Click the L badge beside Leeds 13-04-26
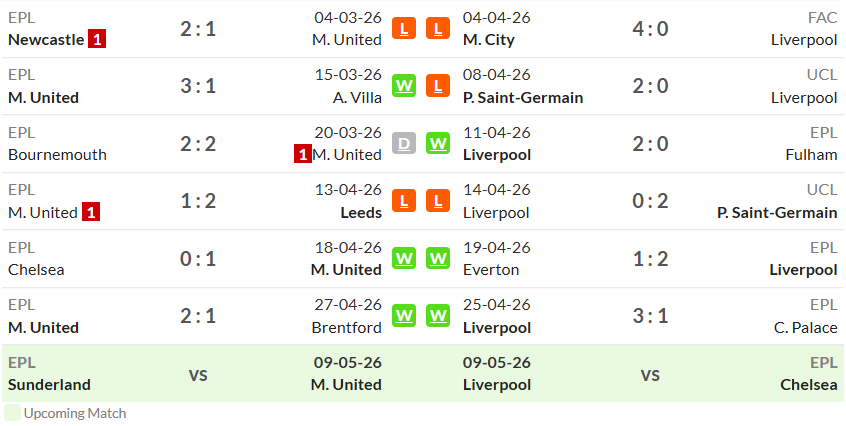Viewport: 846px width, 426px height. 404,201
